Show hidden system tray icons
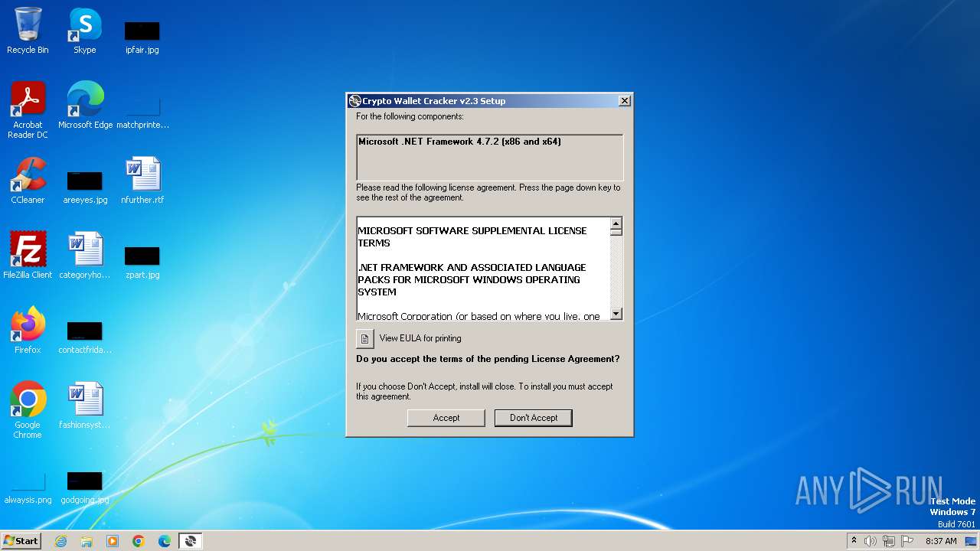Image resolution: width=980 pixels, height=551 pixels. point(854,541)
